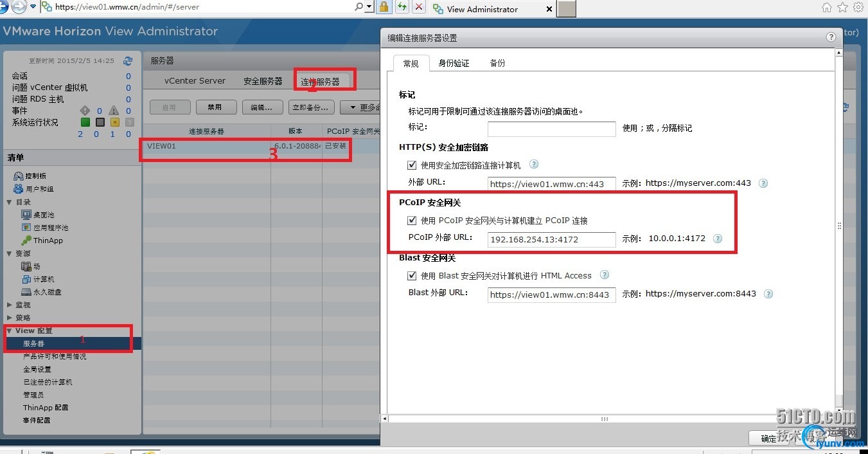Viewport: 868px width, 454px height.
Task: Open the address bar history dropdown arrow
Action: [369, 7]
